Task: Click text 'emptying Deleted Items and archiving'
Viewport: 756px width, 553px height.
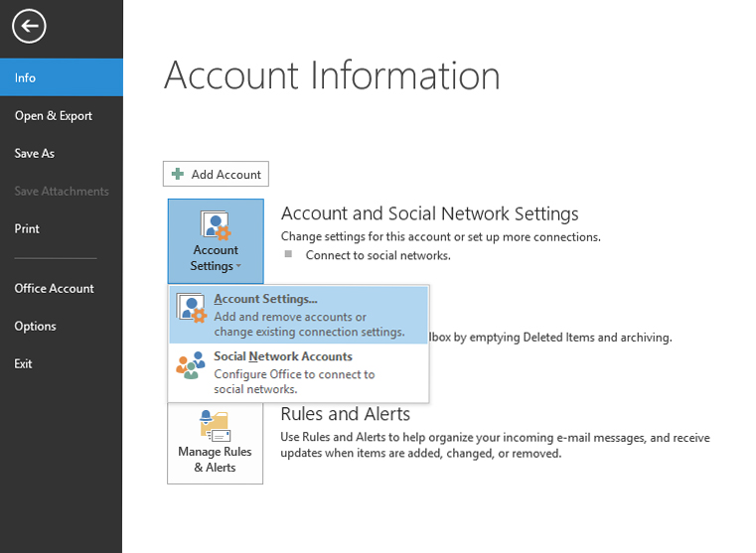Action: 570,338
